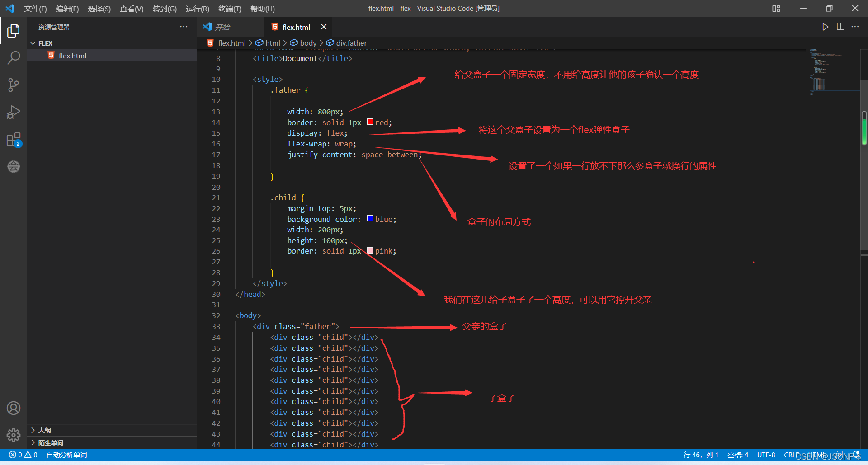This screenshot has width=868, height=465.
Task: Switch to the 开始 welcome tab
Action: (231, 27)
